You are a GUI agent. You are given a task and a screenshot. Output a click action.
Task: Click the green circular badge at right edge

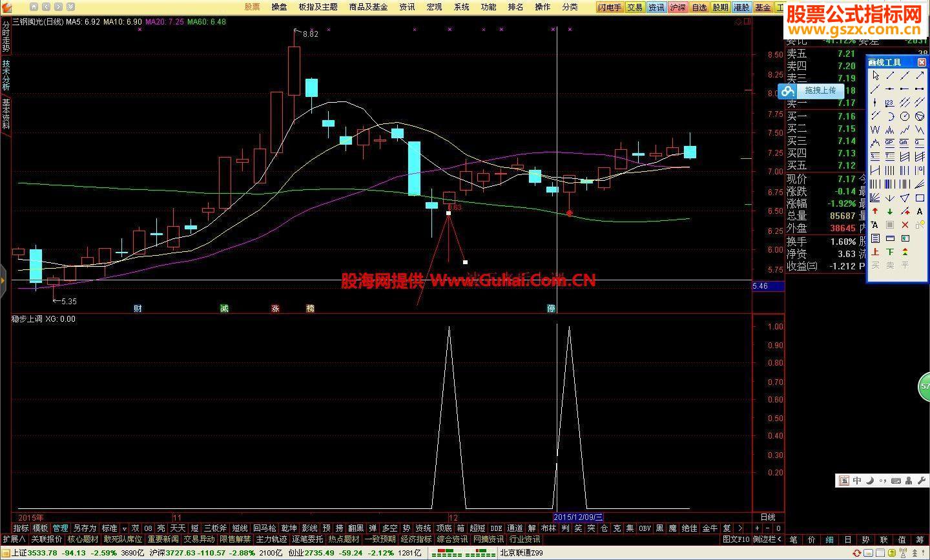point(924,388)
